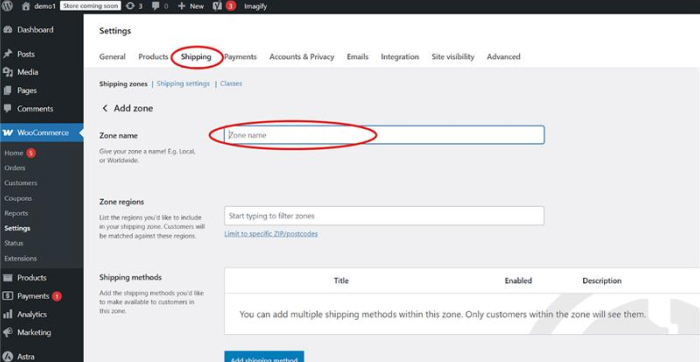Image resolution: width=700 pixels, height=362 pixels.
Task: Open Payments icon in sidebar
Action: (x=7, y=296)
